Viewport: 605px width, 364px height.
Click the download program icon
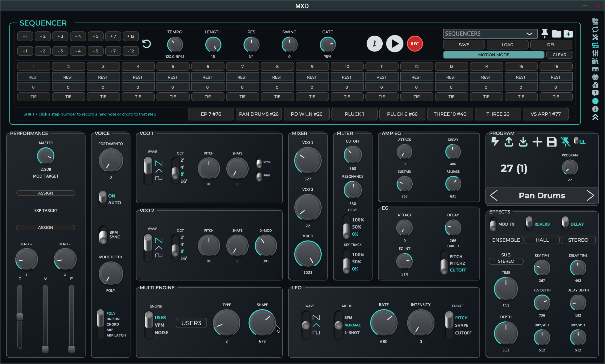tap(523, 142)
